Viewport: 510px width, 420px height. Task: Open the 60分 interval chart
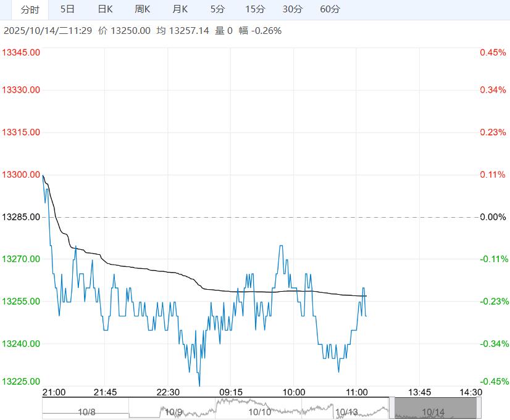coord(330,9)
